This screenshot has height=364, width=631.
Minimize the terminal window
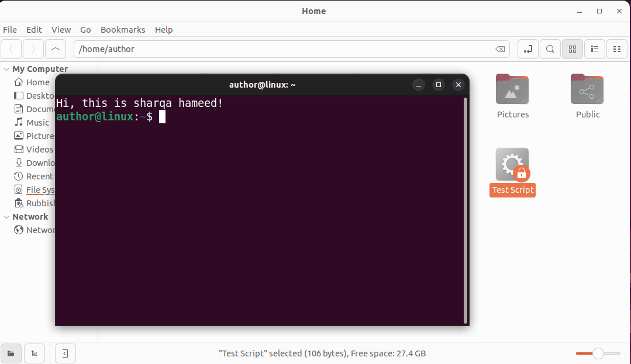click(419, 85)
